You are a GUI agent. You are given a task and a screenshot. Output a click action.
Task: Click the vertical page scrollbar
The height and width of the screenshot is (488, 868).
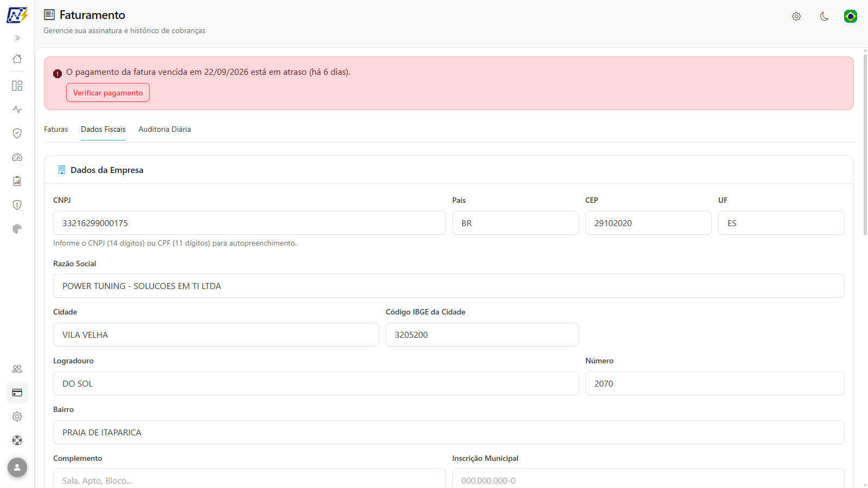pyautogui.click(x=865, y=145)
